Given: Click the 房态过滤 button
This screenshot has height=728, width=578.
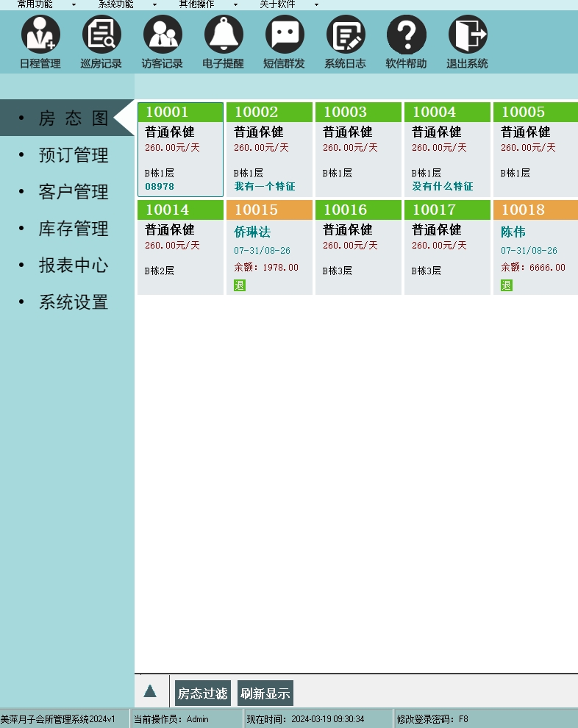Looking at the screenshot, I should coord(203,693).
